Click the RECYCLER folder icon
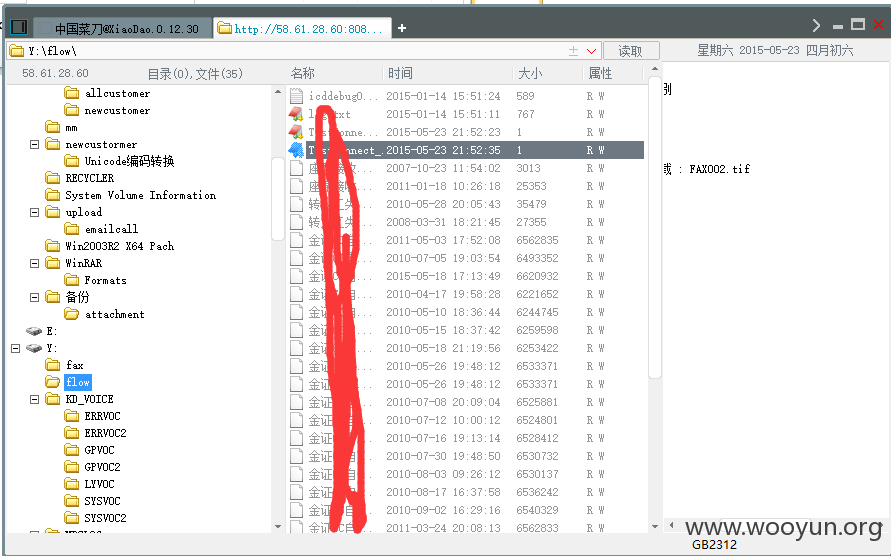The image size is (891, 556). tap(52, 178)
